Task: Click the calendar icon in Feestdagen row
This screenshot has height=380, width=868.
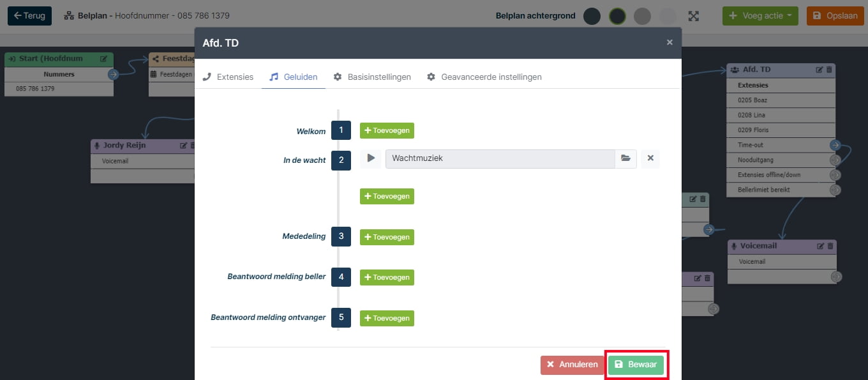Action: (154, 74)
